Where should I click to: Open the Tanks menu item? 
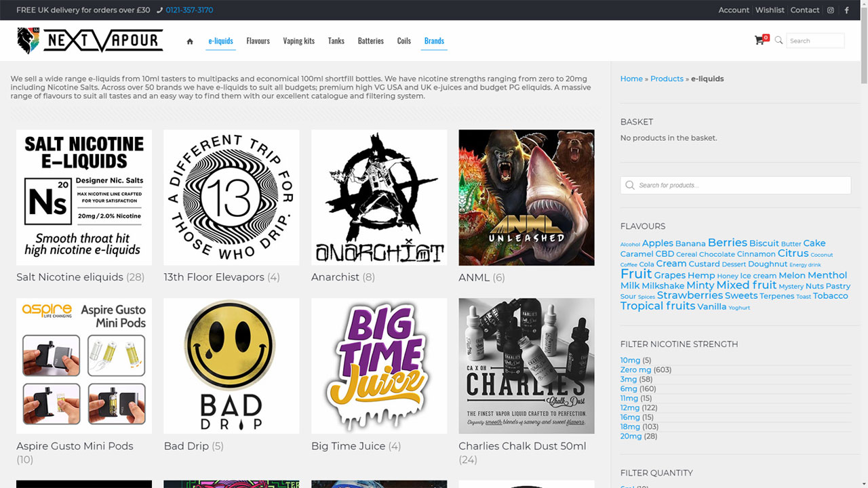(x=336, y=41)
